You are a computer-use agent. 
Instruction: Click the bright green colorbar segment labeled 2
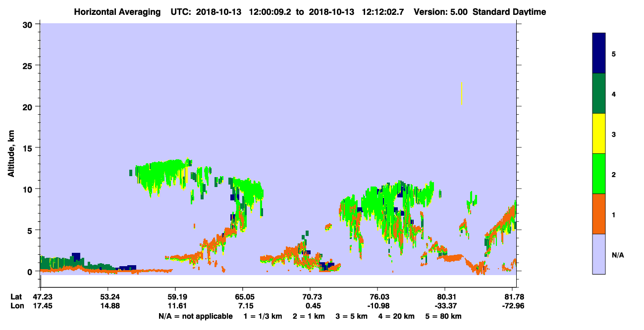coord(599,174)
